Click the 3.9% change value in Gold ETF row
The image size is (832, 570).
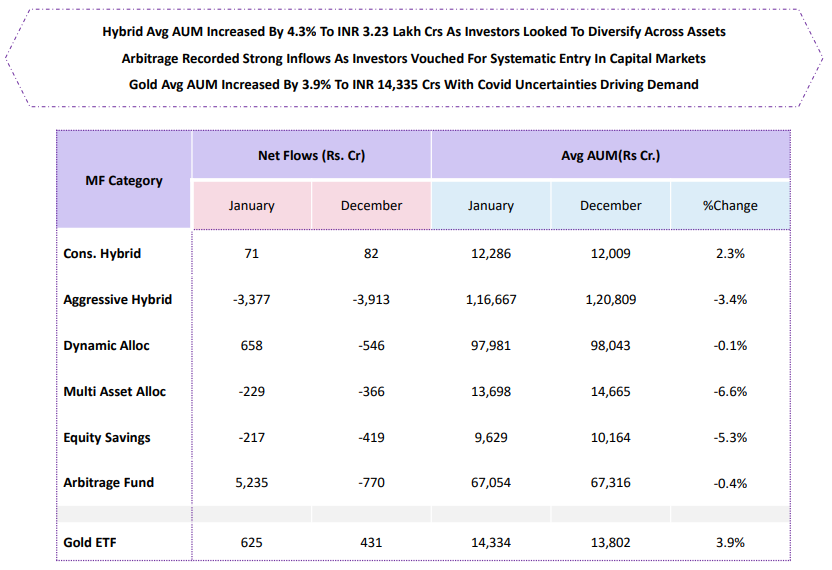730,542
